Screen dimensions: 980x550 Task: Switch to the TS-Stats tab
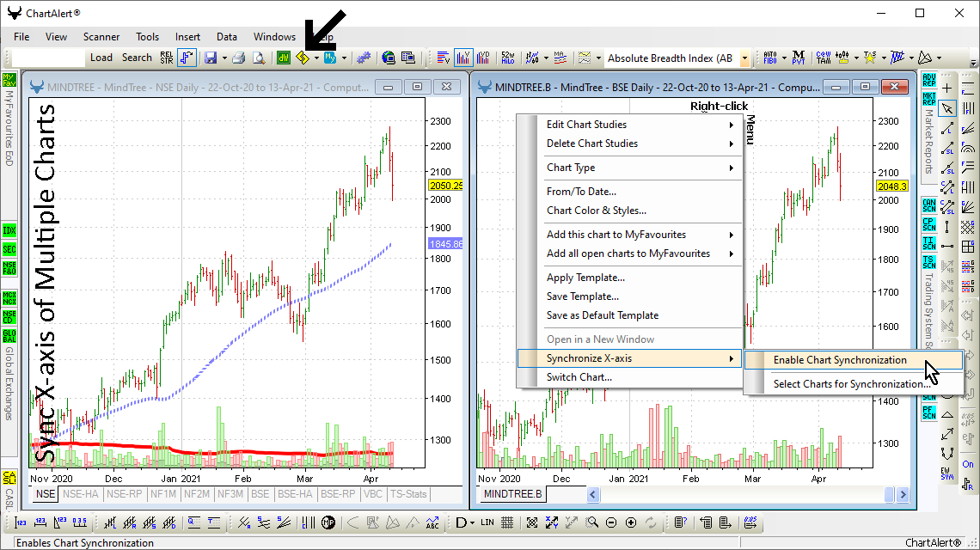point(408,494)
